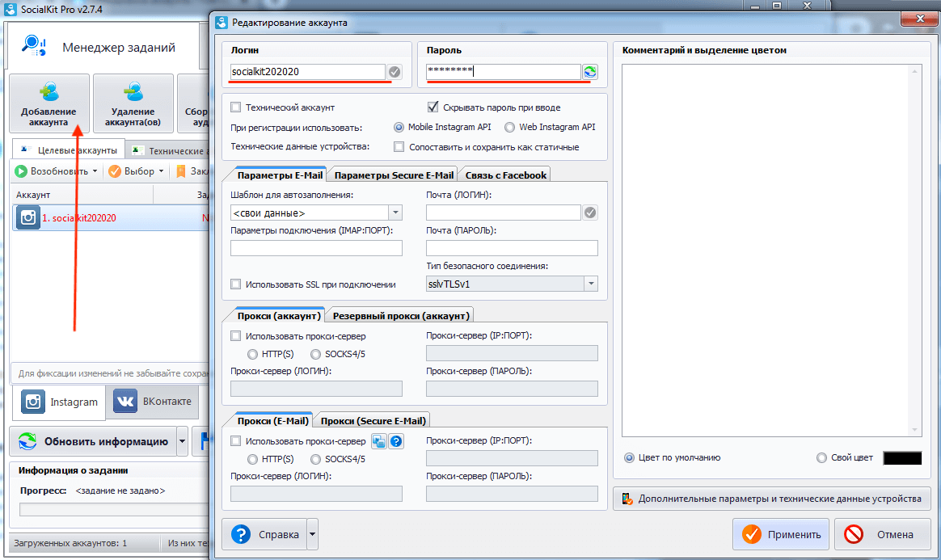Switch to the VKontakte network tab
Viewport: 941px width, 560px height.
(153, 401)
